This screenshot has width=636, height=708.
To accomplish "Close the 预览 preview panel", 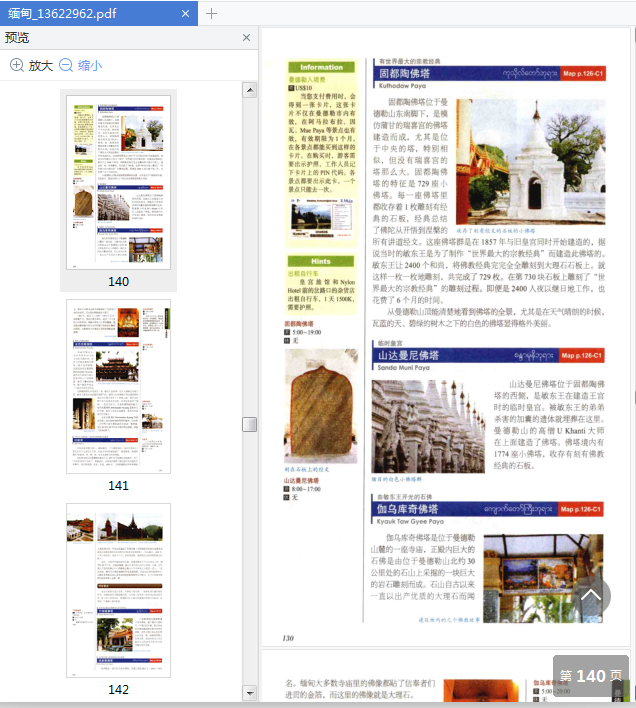I will 246,37.
